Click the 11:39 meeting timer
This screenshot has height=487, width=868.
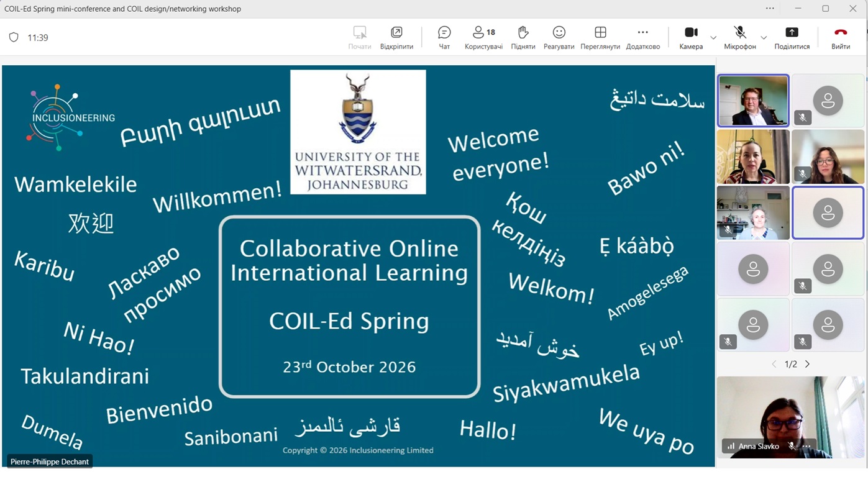[x=38, y=37]
